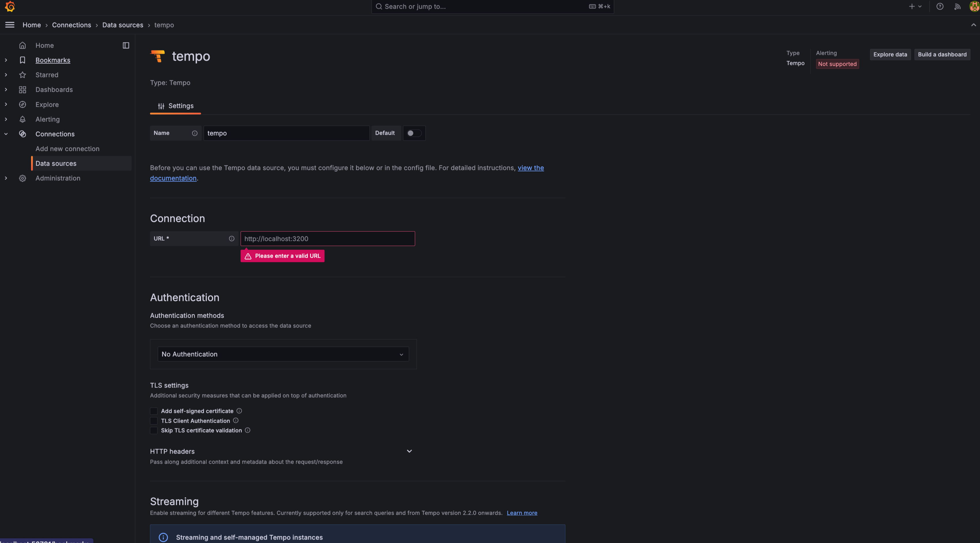Click the Grafana logo in top left
The image size is (980, 543).
click(x=10, y=6)
